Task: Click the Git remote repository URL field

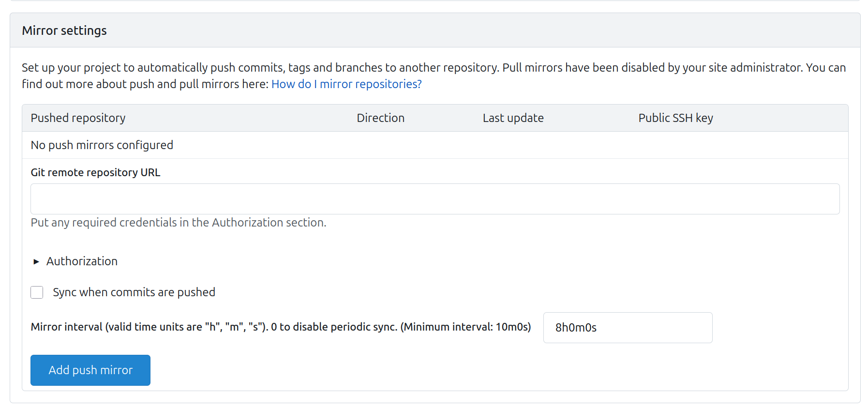Action: (x=434, y=199)
